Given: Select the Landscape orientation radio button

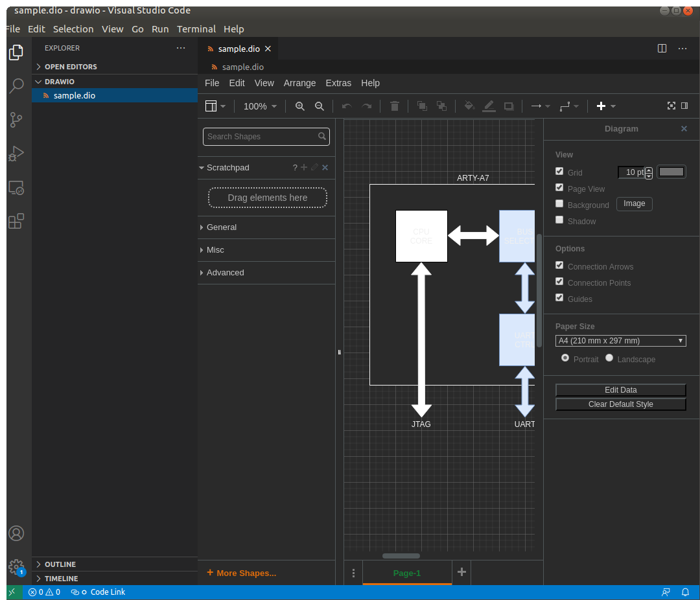Looking at the screenshot, I should coord(609,358).
